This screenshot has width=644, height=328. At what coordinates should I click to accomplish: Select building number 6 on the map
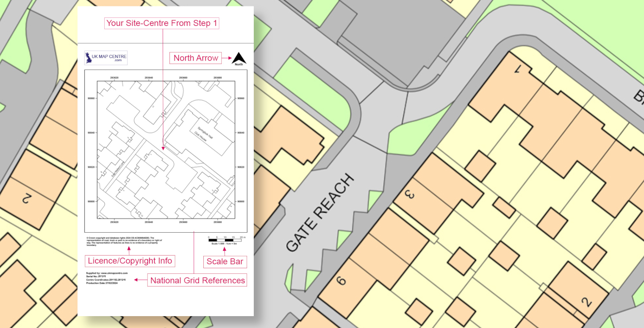point(341,280)
